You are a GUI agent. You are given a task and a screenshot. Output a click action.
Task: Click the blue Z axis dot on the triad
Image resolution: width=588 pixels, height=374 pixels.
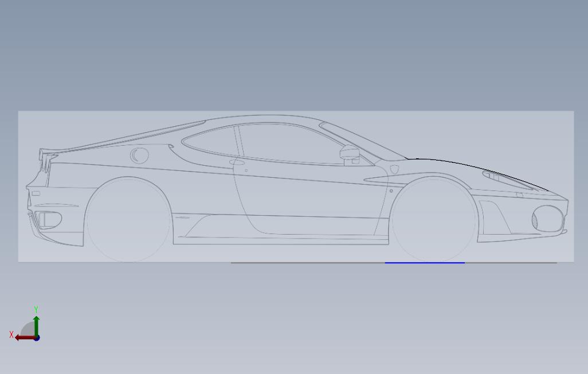[x=37, y=338]
